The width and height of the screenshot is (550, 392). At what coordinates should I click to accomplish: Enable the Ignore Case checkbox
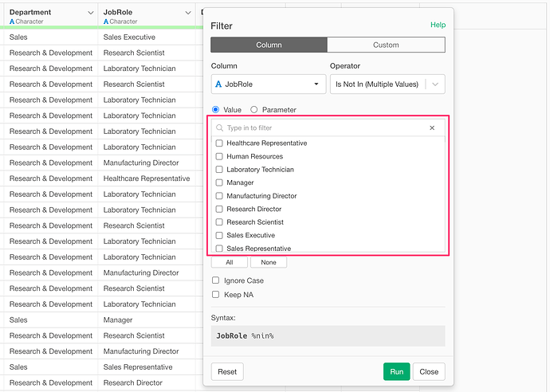[x=216, y=280]
